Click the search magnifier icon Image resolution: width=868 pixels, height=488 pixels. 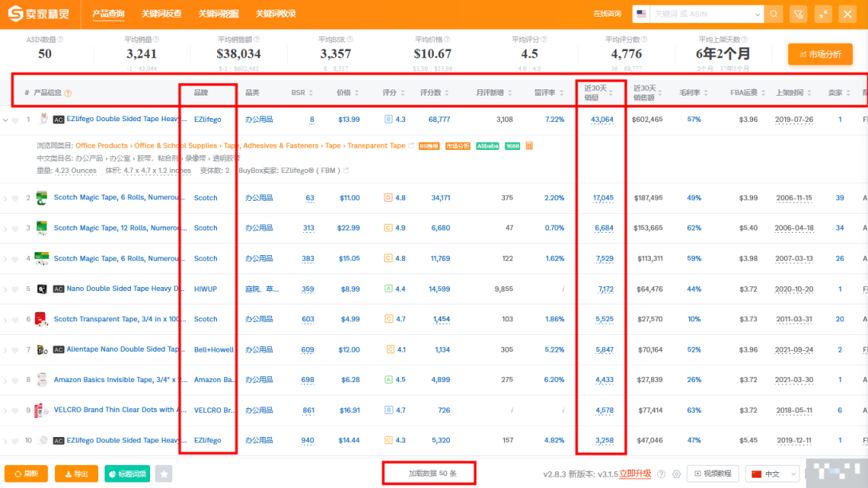point(773,14)
